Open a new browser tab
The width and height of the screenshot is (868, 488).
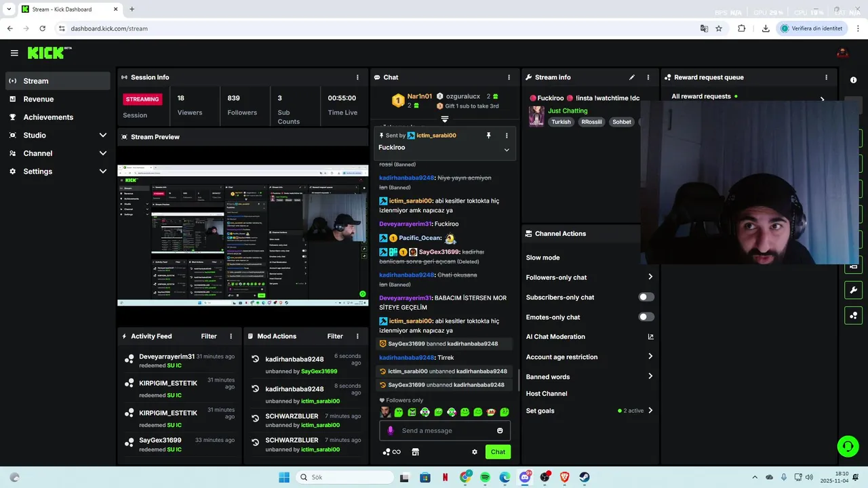132,9
